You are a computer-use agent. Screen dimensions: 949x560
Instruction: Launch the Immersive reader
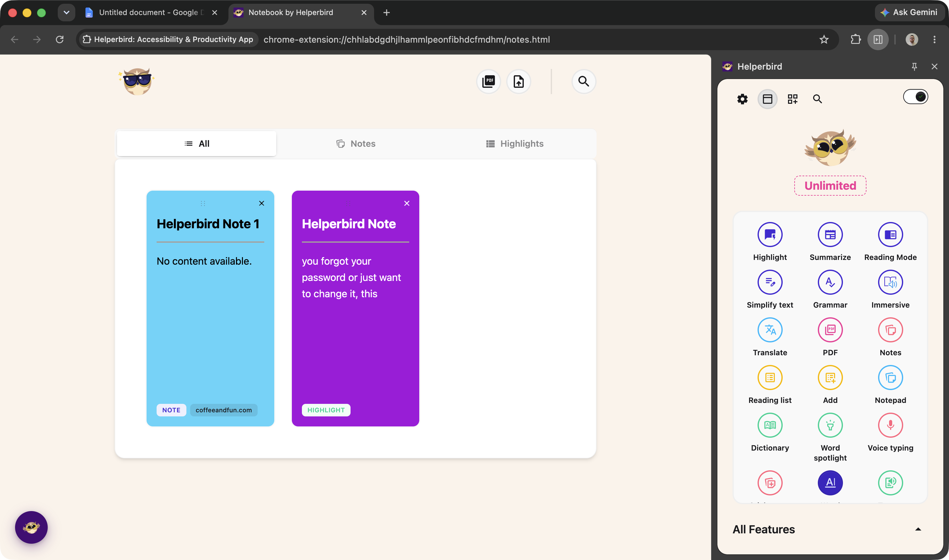point(890,282)
